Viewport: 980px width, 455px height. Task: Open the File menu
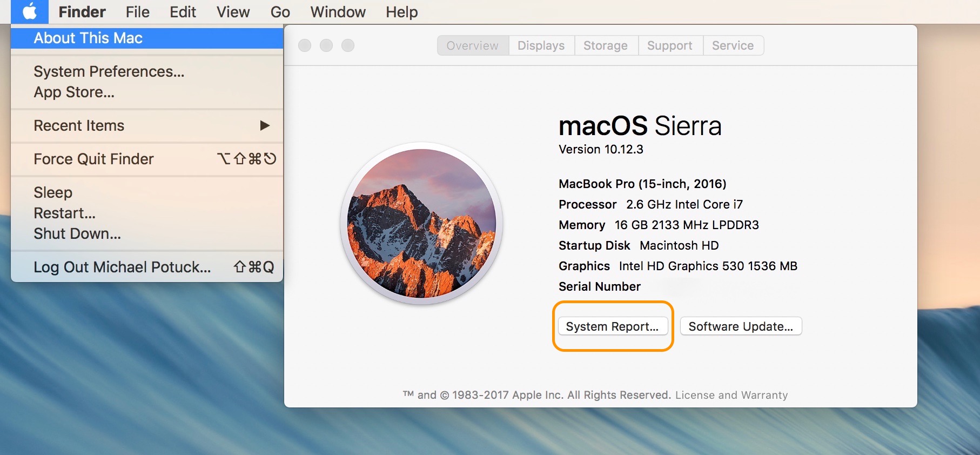(138, 12)
